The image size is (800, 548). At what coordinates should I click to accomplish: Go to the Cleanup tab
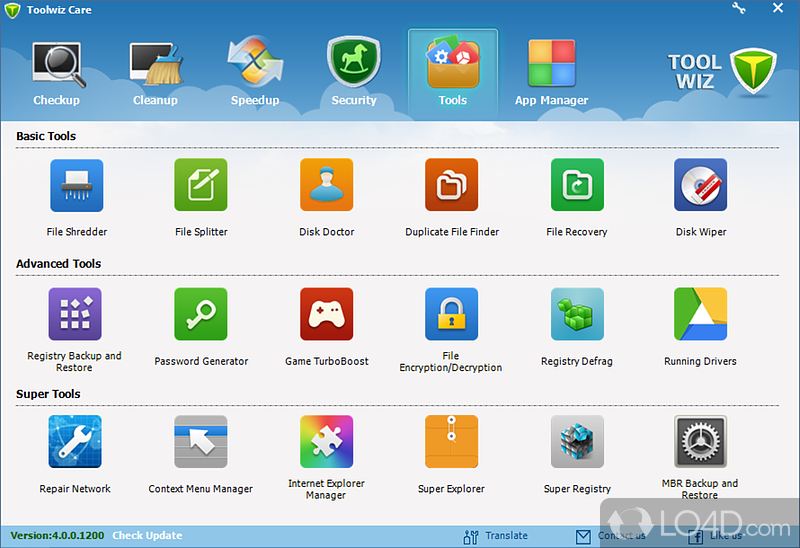155,72
